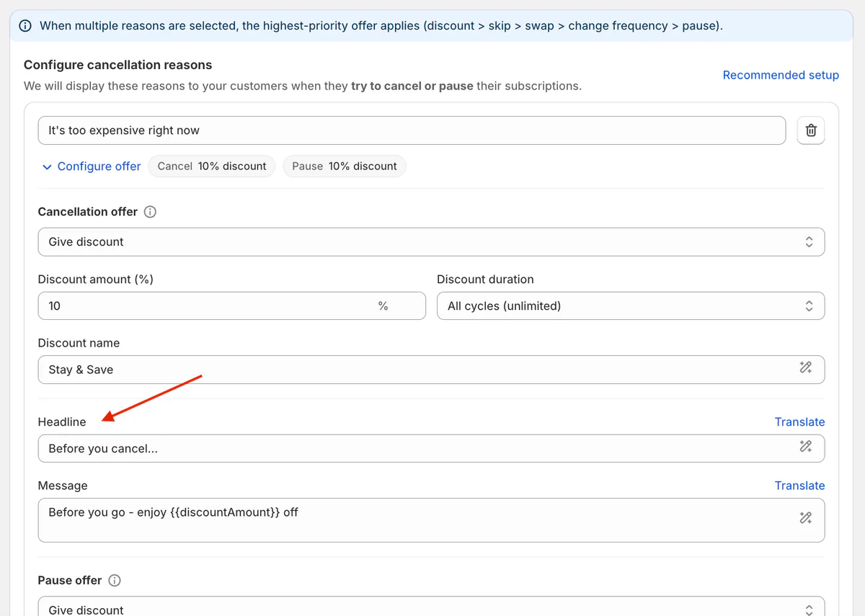The image size is (865, 616).
Task: Click the "Discount duration" label
Action: pos(485,280)
